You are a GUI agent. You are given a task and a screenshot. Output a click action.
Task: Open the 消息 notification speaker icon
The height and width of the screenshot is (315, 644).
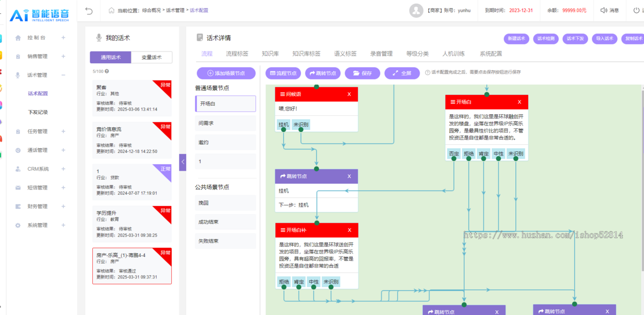tap(604, 10)
